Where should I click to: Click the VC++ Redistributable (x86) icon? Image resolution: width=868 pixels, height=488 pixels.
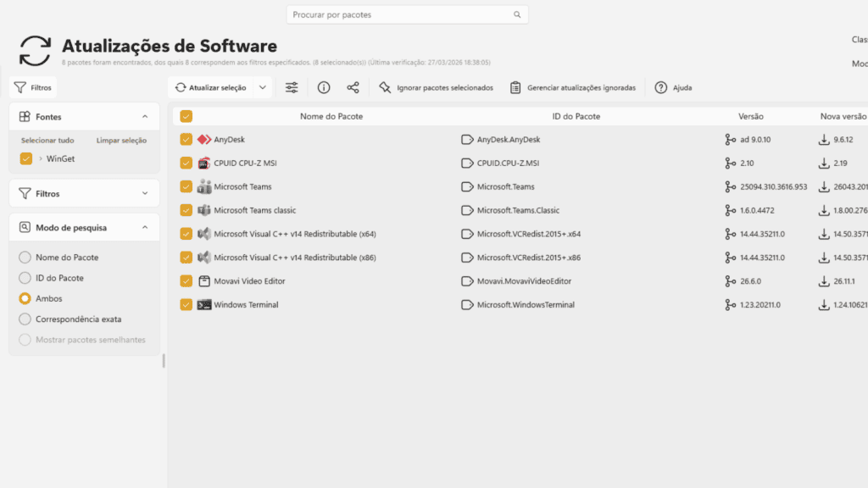tap(204, 258)
